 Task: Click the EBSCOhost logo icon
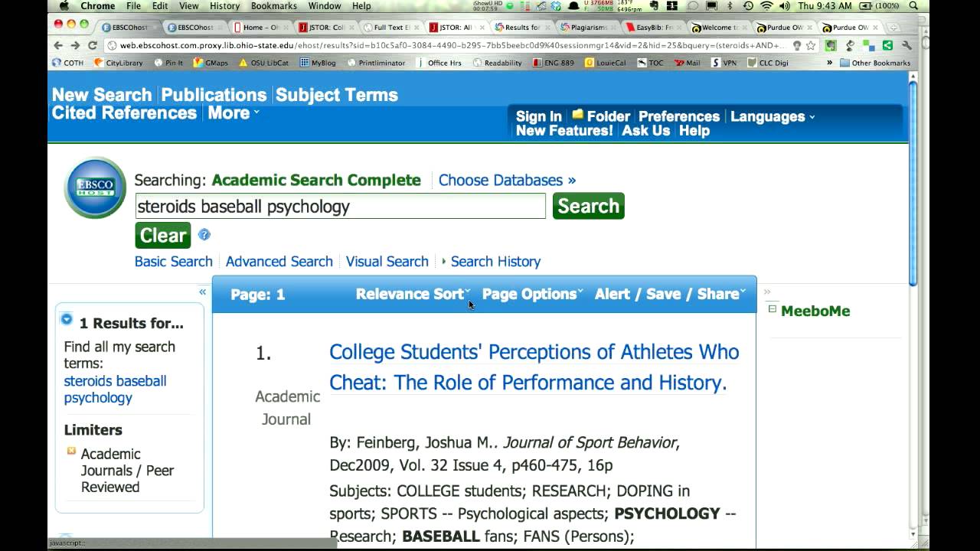coord(95,187)
